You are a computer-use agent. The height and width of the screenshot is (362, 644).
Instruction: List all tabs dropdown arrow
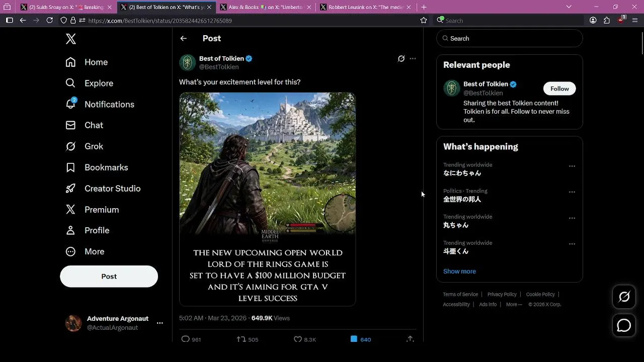[x=569, y=7]
